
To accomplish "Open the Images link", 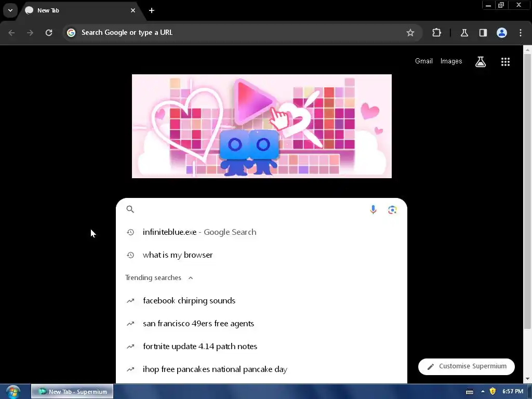I will (x=451, y=61).
